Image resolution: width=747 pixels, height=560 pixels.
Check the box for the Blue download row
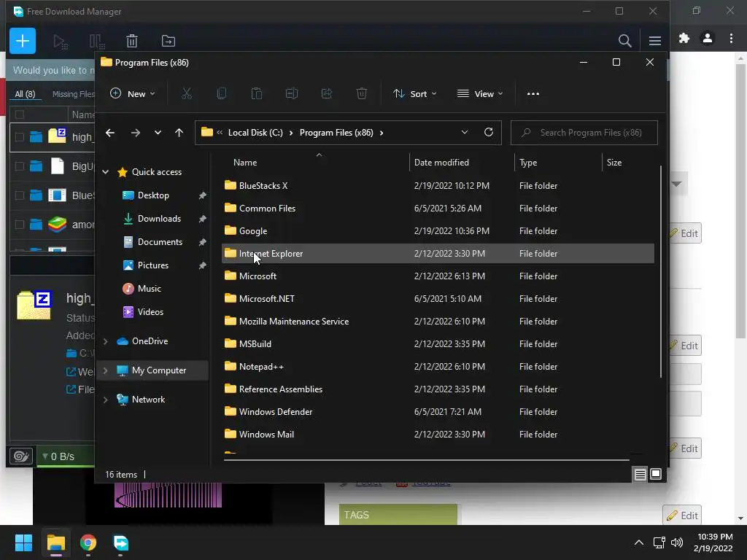tap(20, 195)
